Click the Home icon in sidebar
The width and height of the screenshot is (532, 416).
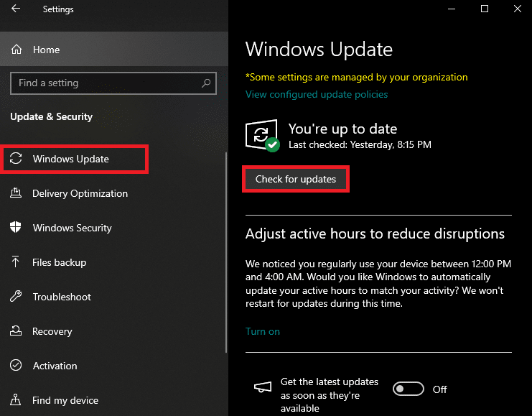(x=17, y=50)
